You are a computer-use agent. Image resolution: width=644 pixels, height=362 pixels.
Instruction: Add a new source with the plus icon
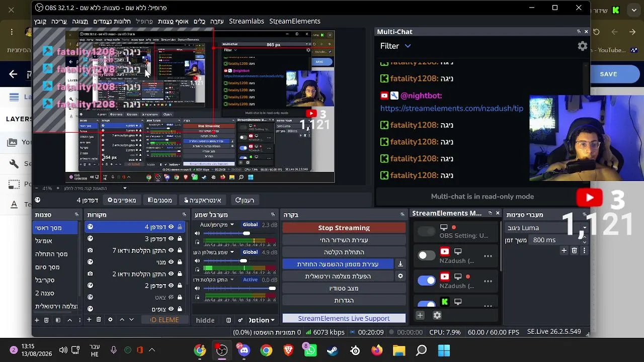tap(89, 320)
